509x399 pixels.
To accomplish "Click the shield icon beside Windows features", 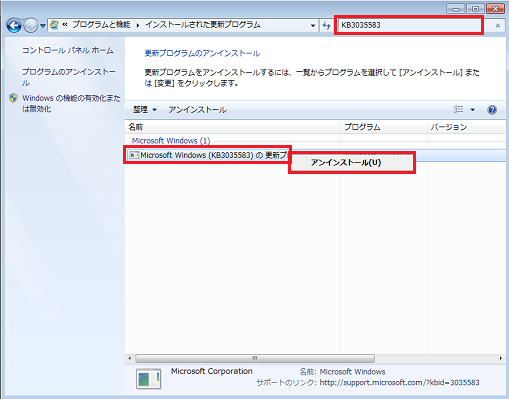I will [x=13, y=98].
